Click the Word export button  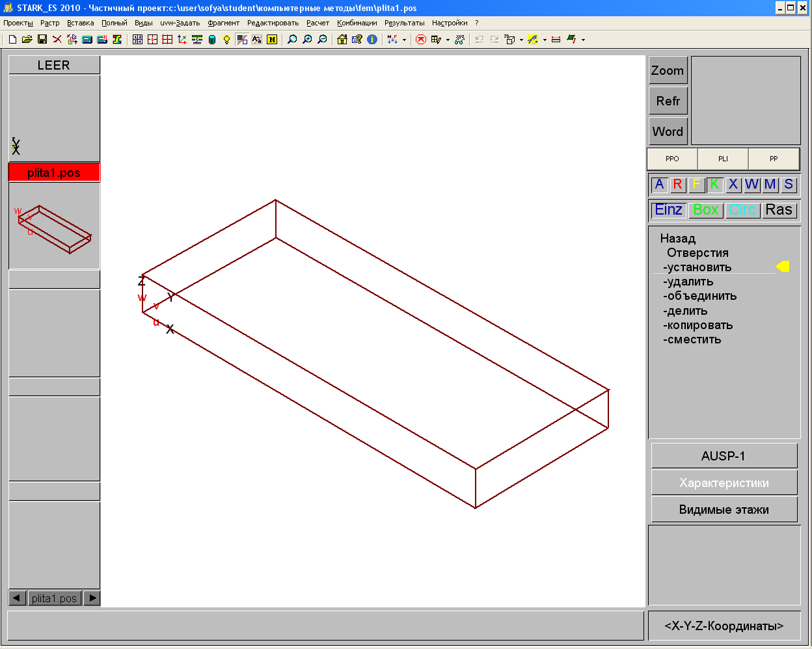[668, 131]
